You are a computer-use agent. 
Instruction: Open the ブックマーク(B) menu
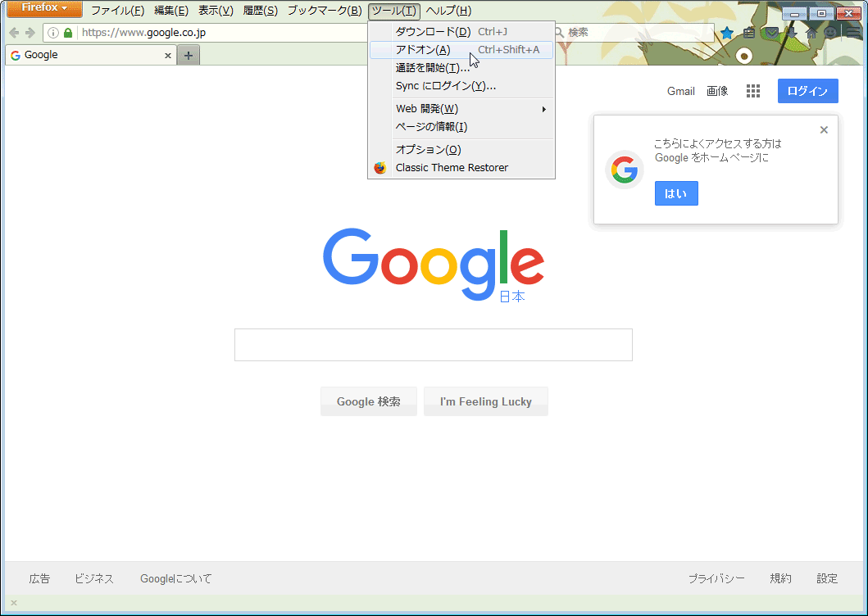click(x=325, y=11)
